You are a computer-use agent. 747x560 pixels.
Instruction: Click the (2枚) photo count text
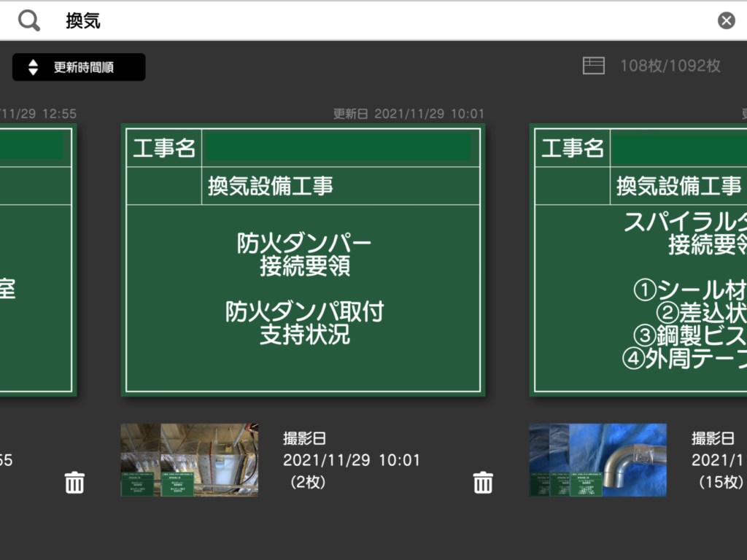point(308,482)
